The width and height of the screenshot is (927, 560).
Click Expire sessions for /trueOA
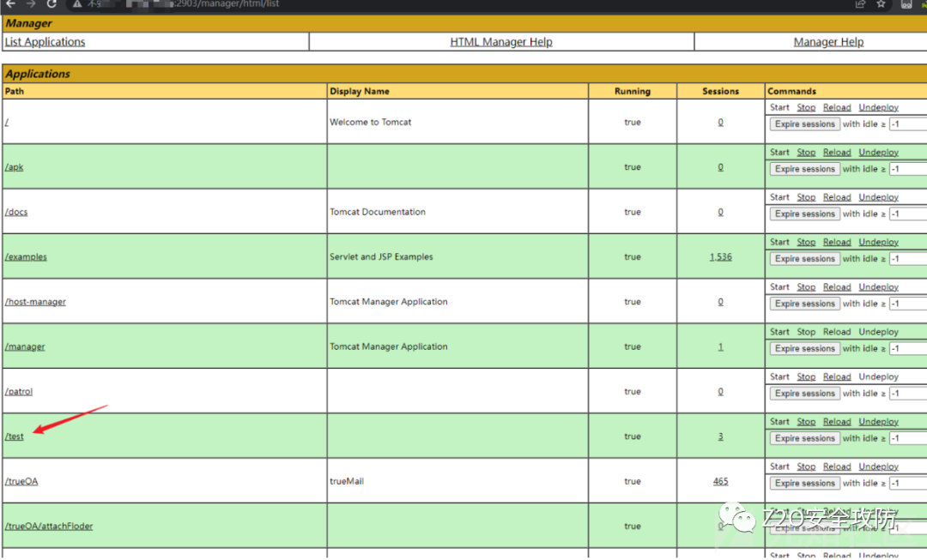point(804,483)
